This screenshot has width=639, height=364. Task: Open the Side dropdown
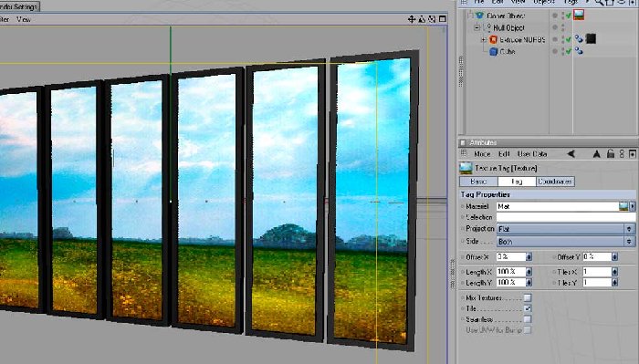pyautogui.click(x=566, y=242)
